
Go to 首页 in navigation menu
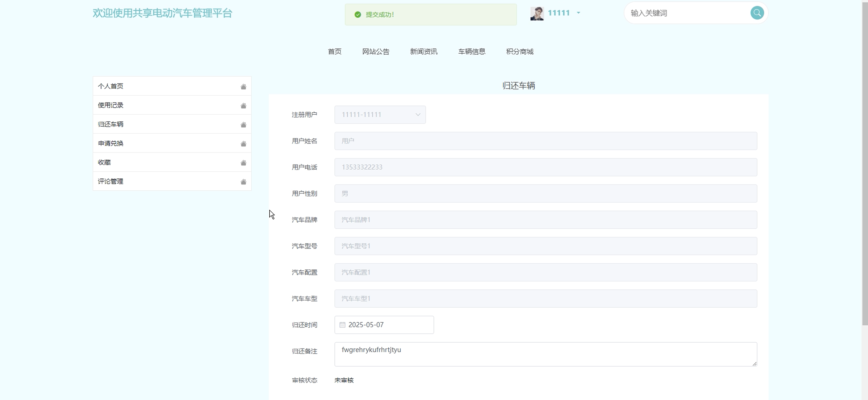coord(334,52)
